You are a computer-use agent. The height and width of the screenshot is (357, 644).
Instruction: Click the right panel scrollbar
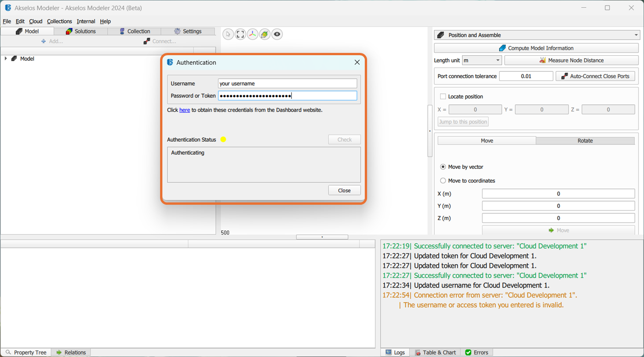point(430,131)
